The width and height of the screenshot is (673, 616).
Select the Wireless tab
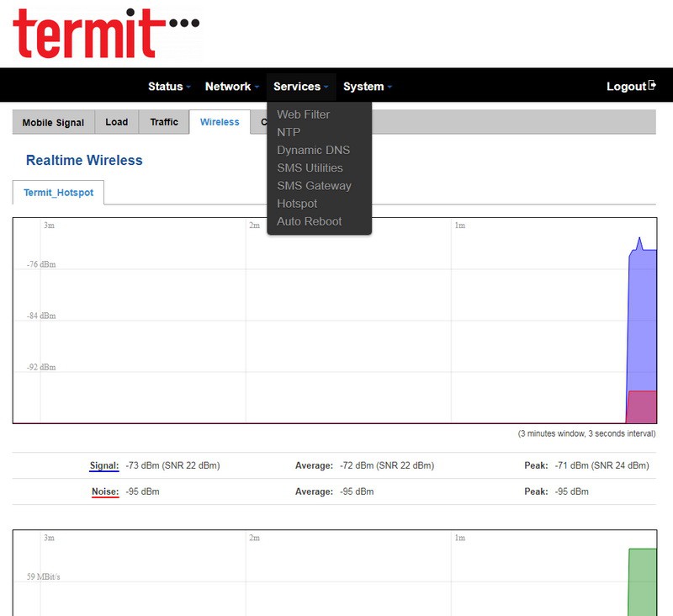[220, 122]
